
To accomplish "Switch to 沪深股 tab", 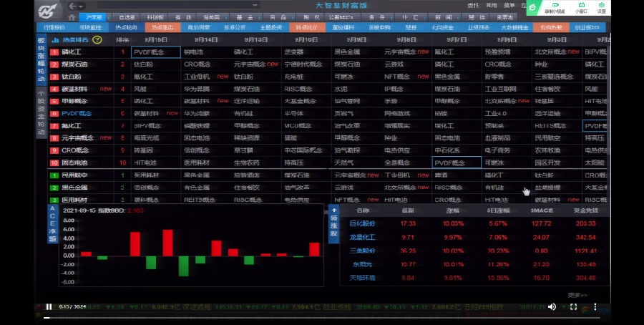I will coord(94,17).
